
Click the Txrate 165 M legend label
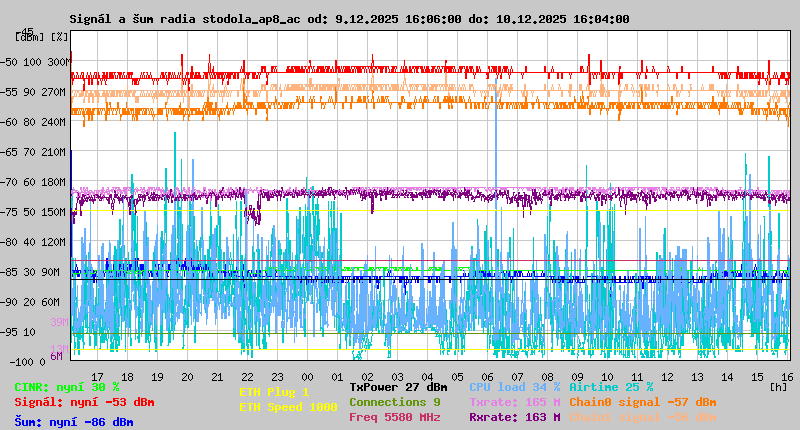[x=515, y=402]
